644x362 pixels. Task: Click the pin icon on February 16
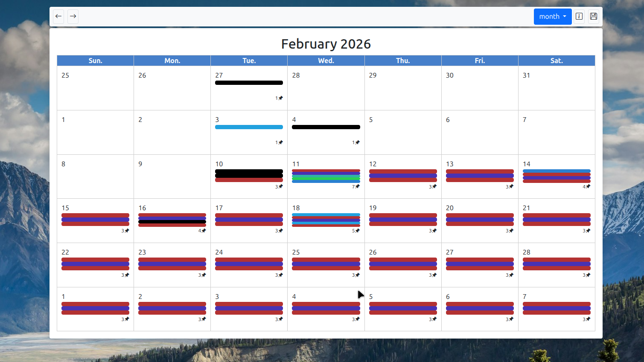(x=204, y=231)
